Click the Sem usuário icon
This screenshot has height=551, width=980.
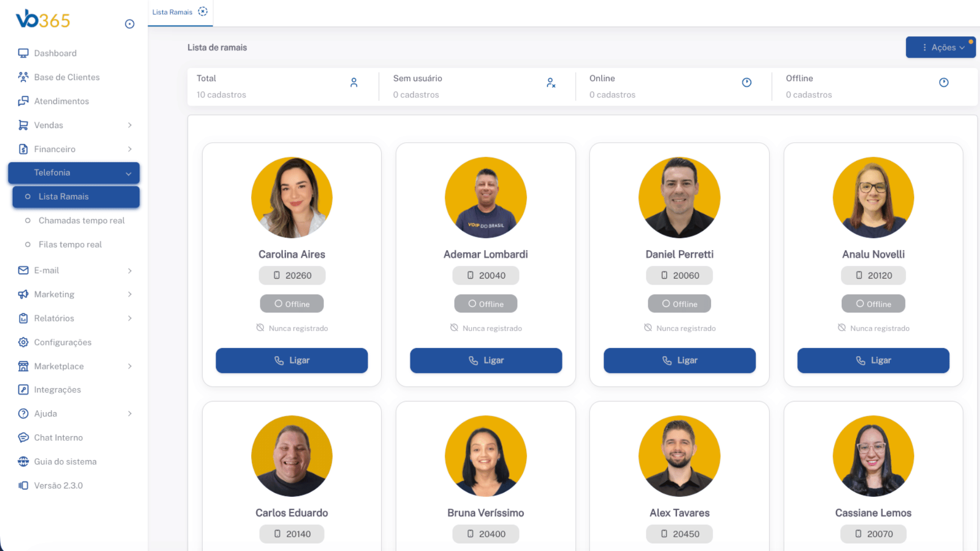(551, 83)
